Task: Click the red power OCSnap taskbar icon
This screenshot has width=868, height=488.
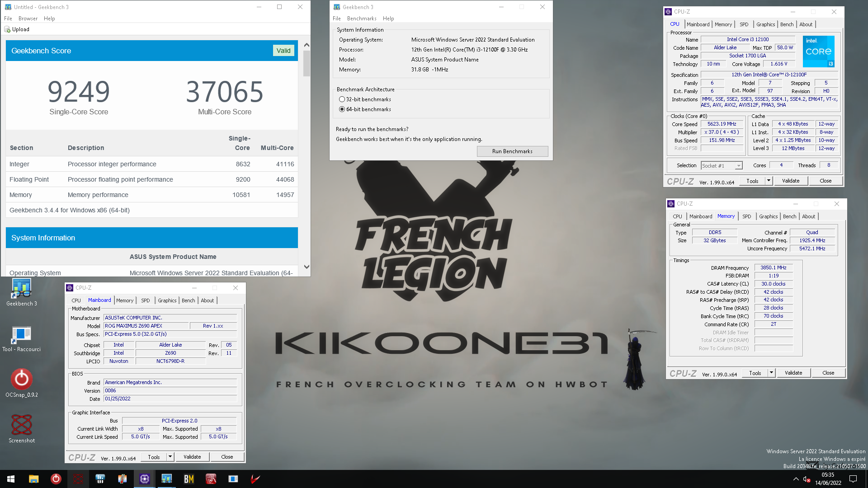Action: point(56,479)
